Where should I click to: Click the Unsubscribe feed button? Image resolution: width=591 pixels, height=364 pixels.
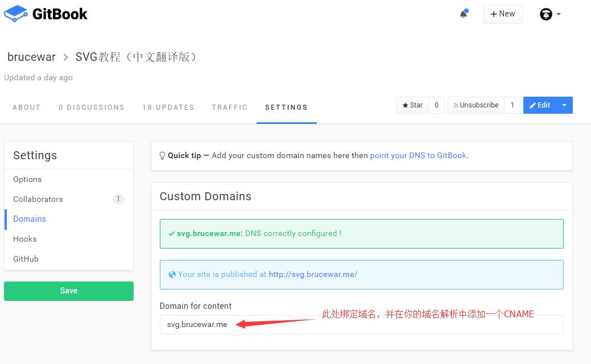[x=476, y=105]
